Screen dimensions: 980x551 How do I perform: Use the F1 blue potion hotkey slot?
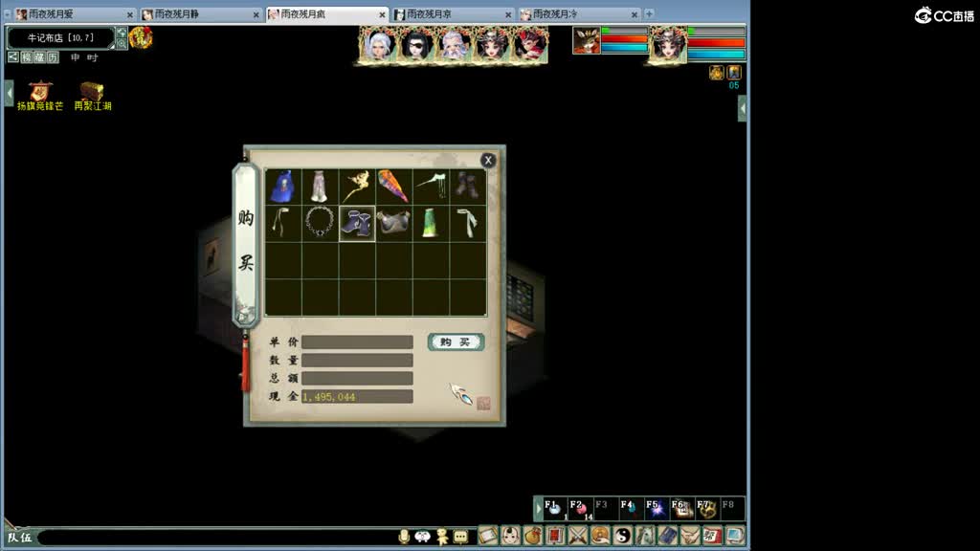(554, 509)
